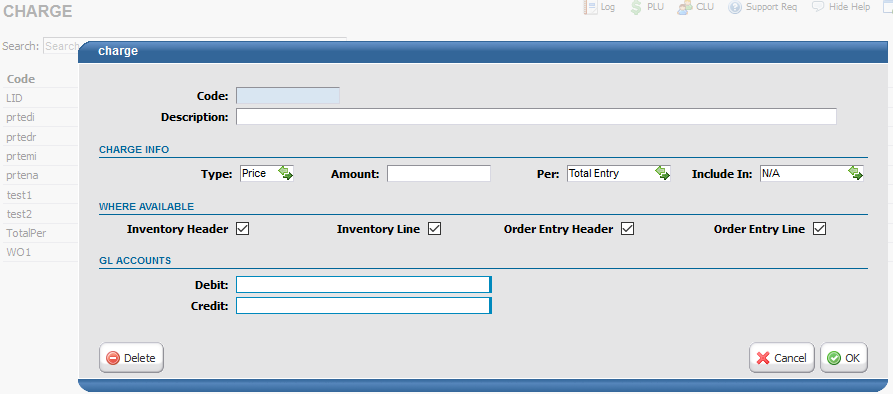Screen dimensions: 893x394
Task: Open the Include In dropdown arrows
Action: [855, 173]
